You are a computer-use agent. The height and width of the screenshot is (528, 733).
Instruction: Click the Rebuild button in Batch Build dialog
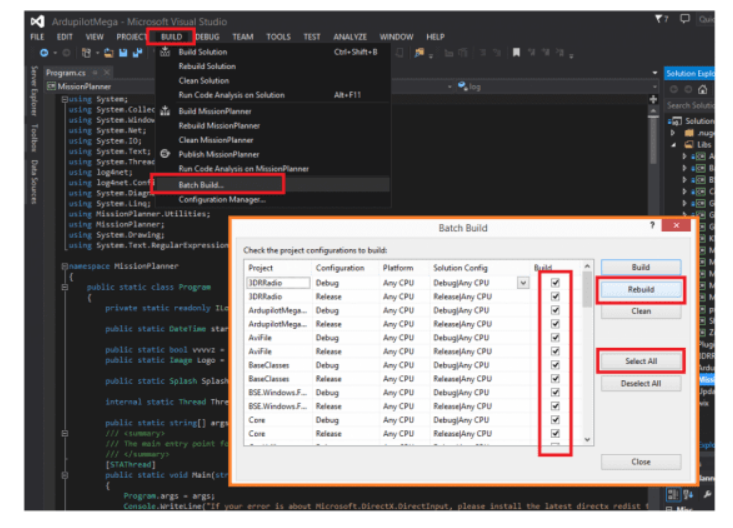(x=640, y=289)
